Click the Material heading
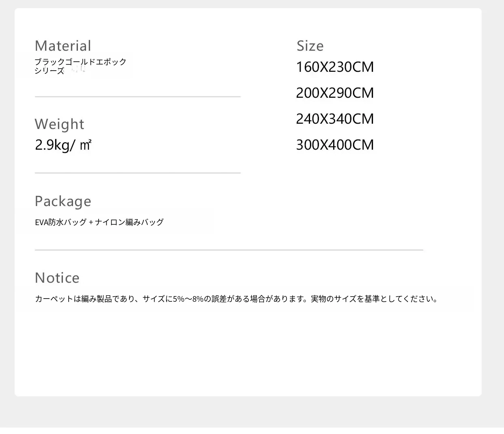Viewport: 504px width, 434px height. point(63,46)
